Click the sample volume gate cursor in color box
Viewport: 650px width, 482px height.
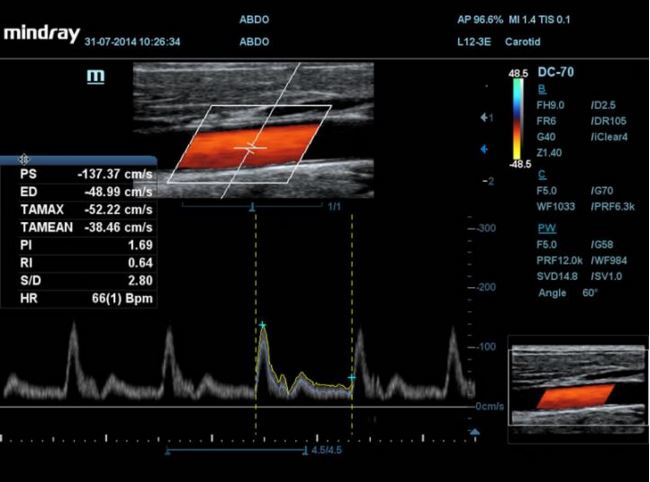251,147
